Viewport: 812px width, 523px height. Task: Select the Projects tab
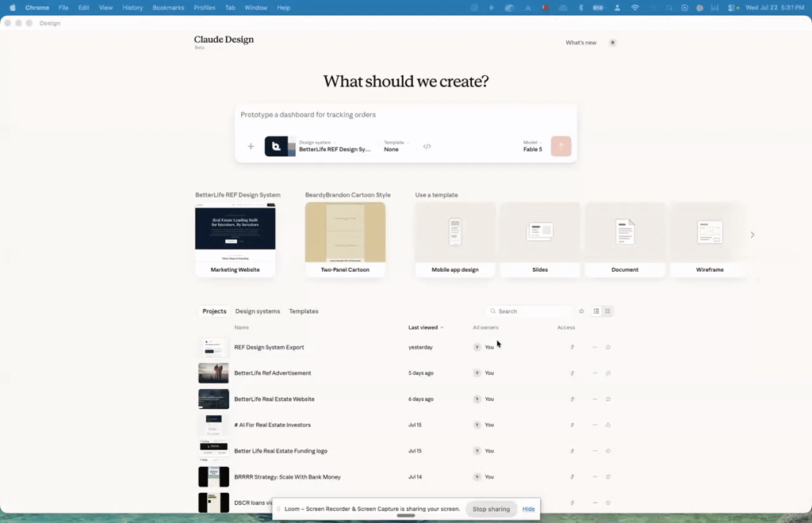click(214, 311)
